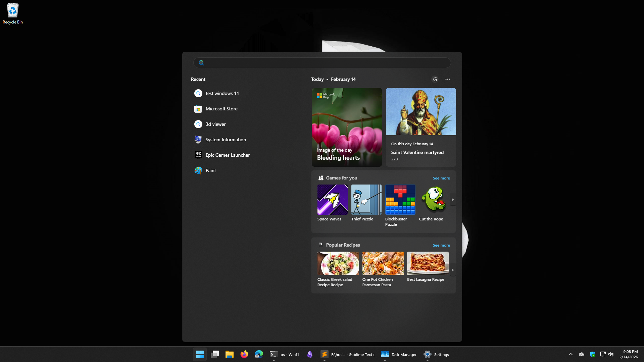Viewport: 644px width, 362px height.
Task: Open the Bleeding hearts image of the day
Action: pyautogui.click(x=347, y=127)
